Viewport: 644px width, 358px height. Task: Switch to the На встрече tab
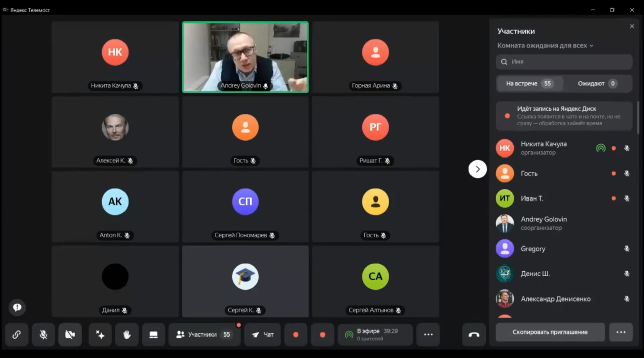530,83
